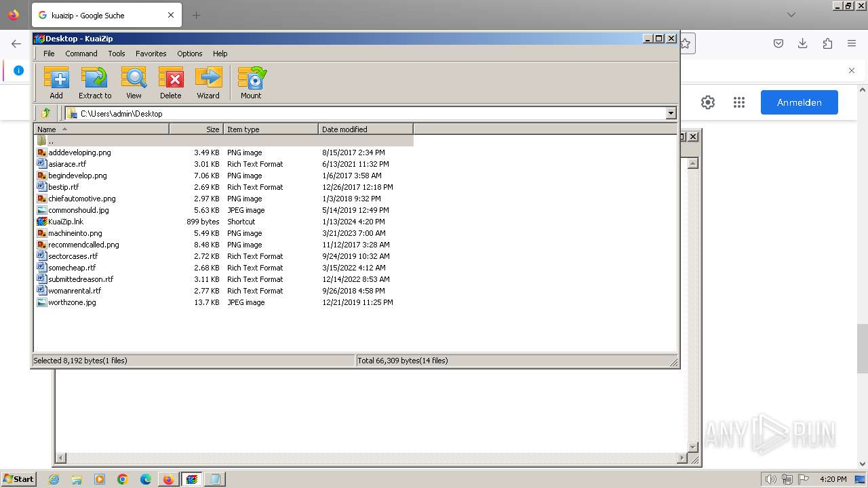This screenshot has width=868, height=488.
Task: Open the Command menu
Action: (81, 54)
